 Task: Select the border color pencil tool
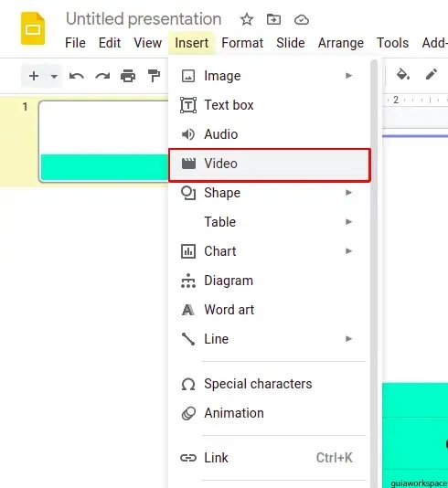coord(432,74)
